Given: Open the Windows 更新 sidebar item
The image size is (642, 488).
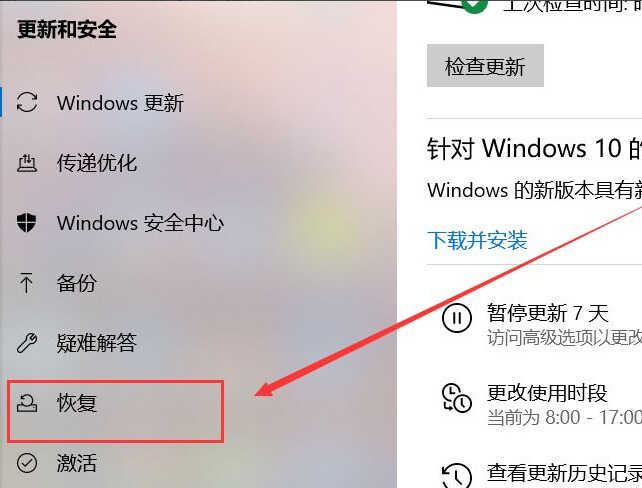Looking at the screenshot, I should (x=199, y=102).
